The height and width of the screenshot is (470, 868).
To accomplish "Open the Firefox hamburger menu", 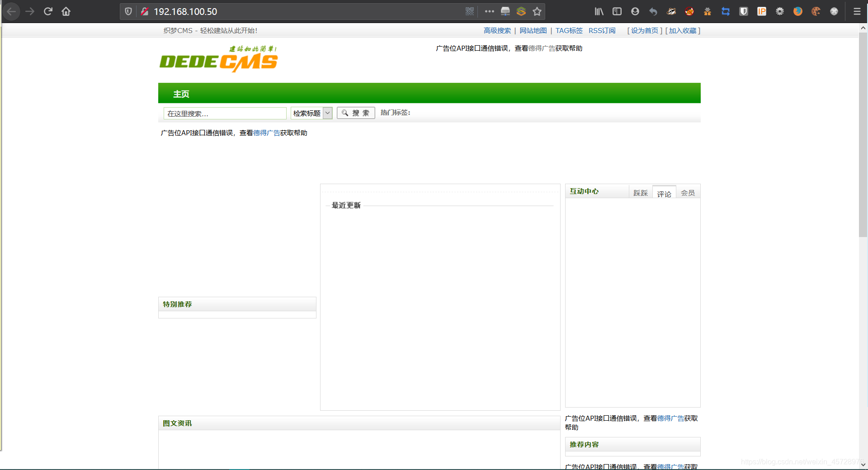I will point(857,11).
